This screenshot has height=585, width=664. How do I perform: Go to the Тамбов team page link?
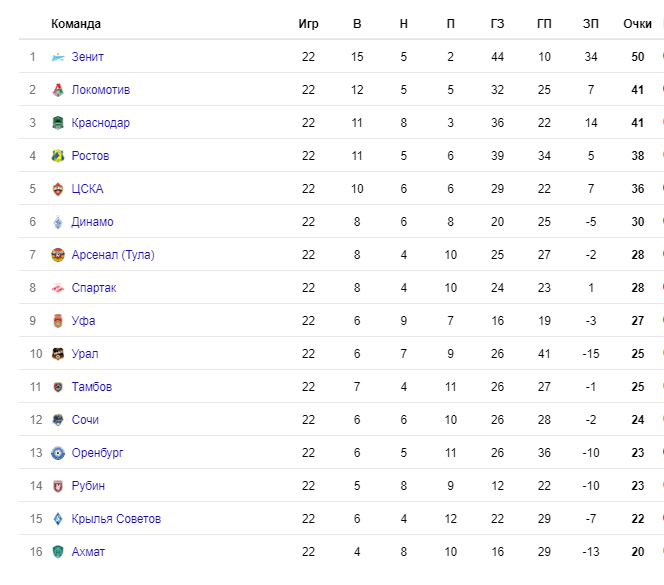coord(92,387)
